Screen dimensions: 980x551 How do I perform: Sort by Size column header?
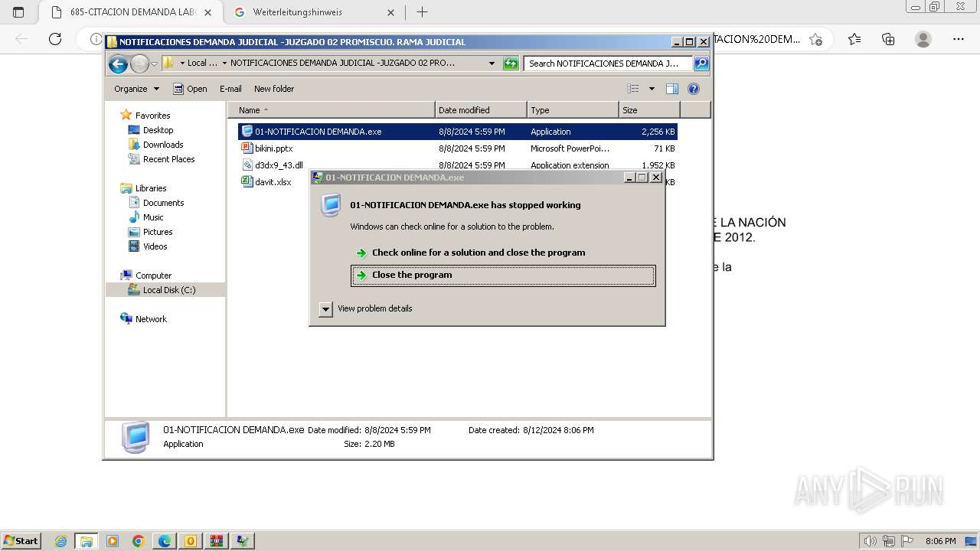coord(649,110)
